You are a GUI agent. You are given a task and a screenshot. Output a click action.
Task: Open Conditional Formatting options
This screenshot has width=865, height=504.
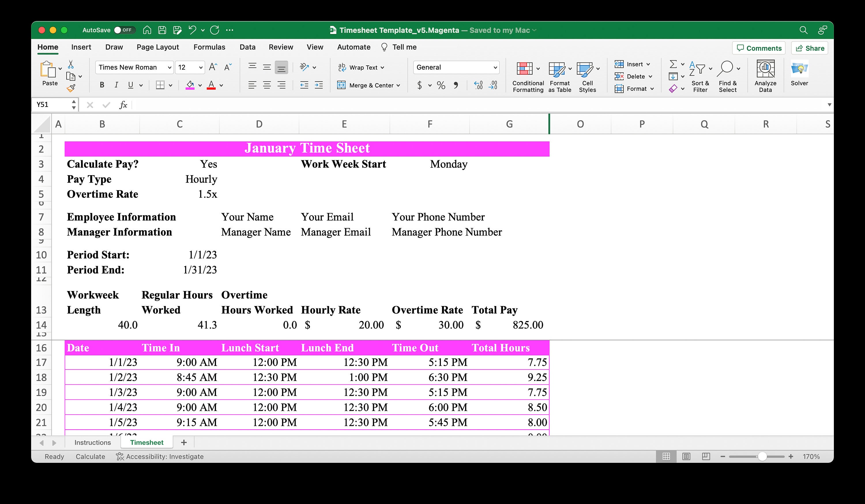527,76
